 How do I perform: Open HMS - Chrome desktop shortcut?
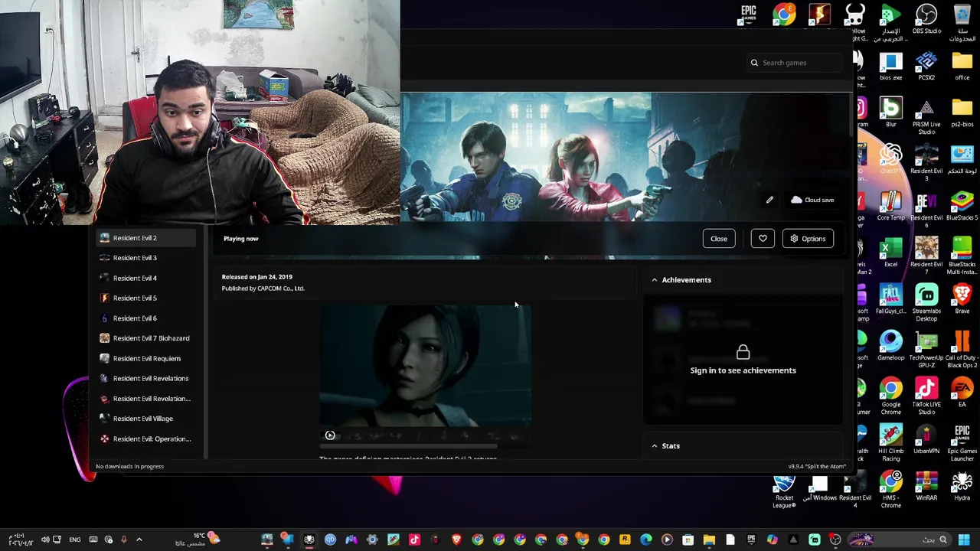coord(890,490)
